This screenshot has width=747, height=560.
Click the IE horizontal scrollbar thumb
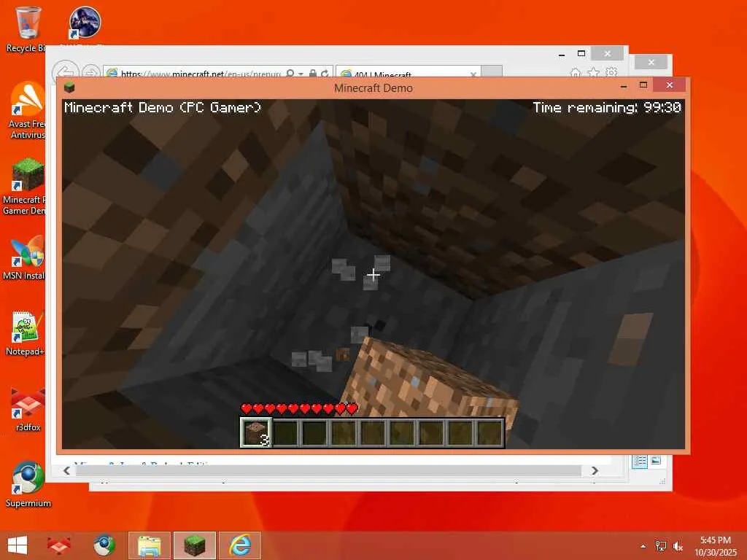pos(329,470)
